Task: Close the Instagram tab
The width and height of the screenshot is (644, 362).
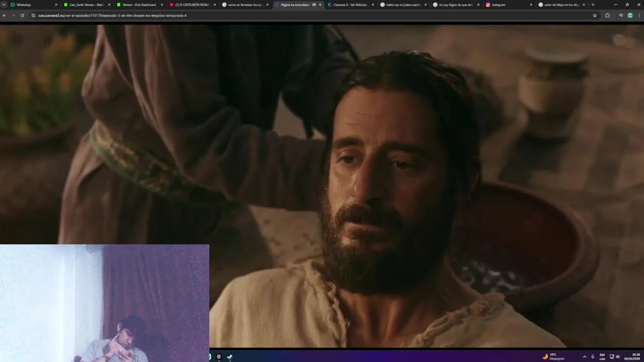Action: click(x=531, y=5)
